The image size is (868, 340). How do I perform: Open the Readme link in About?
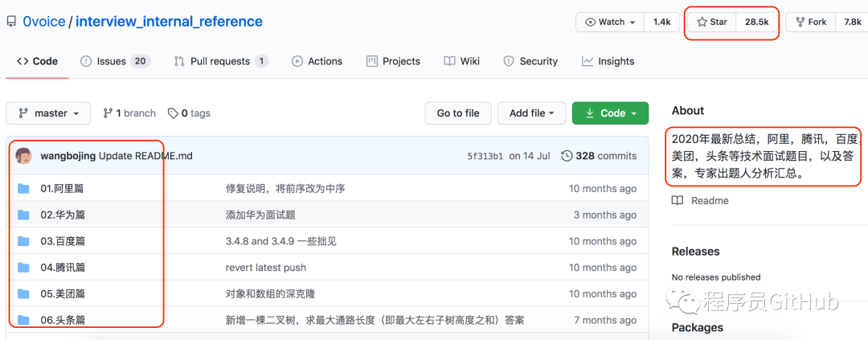click(x=700, y=200)
